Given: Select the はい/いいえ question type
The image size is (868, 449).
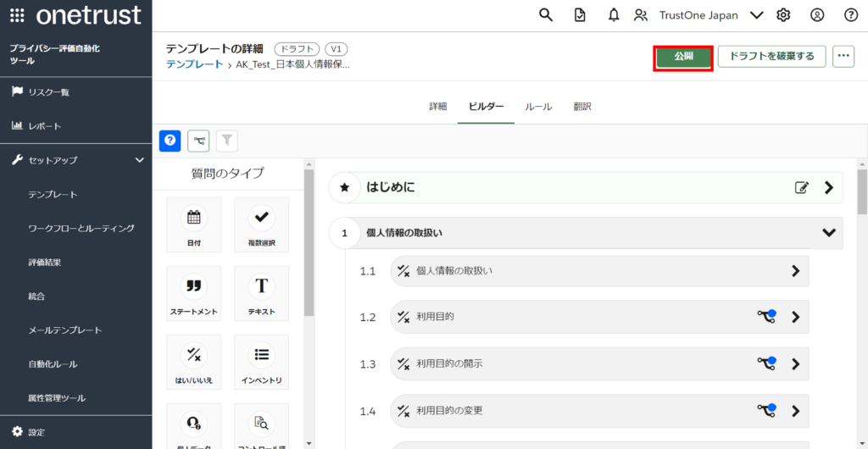Looking at the screenshot, I should click(x=194, y=362).
